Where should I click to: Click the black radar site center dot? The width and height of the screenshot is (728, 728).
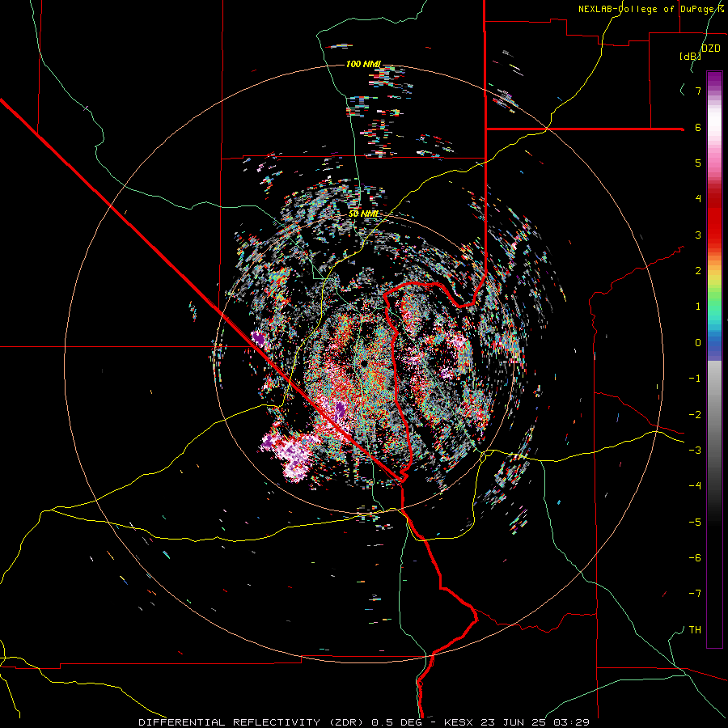pyautogui.click(x=365, y=363)
